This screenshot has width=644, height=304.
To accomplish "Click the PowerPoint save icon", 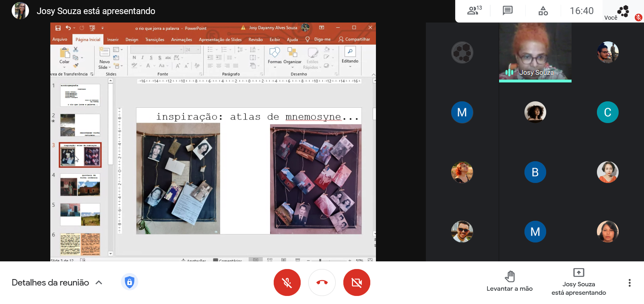I will click(58, 28).
